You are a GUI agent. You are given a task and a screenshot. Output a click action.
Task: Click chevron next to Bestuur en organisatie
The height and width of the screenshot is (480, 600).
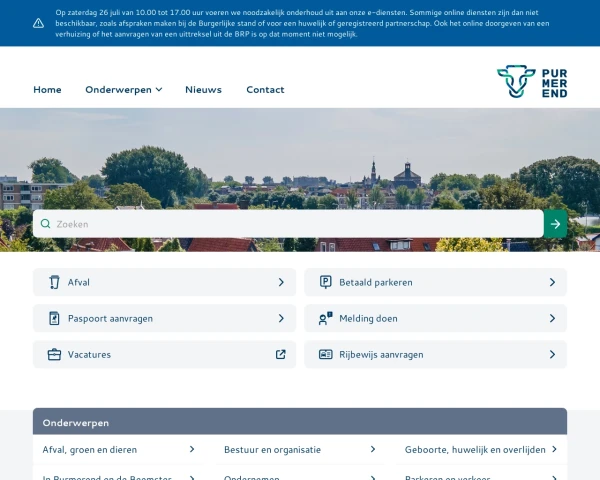pos(373,449)
